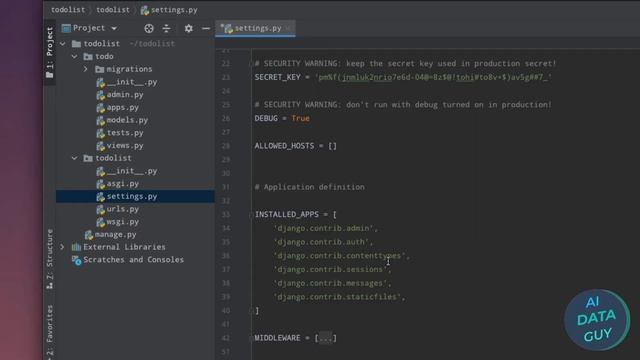Open apps.py in the project tree
The height and width of the screenshot is (360, 640).
click(122, 107)
